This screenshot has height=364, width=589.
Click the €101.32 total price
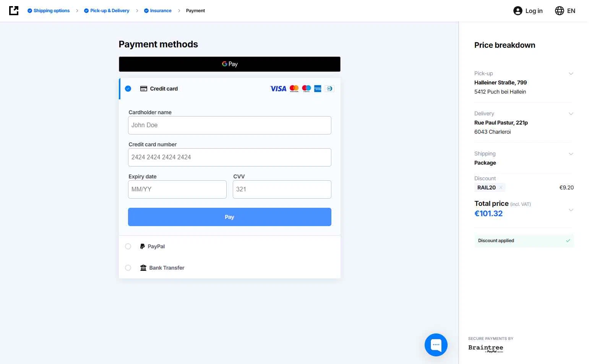pyautogui.click(x=488, y=214)
